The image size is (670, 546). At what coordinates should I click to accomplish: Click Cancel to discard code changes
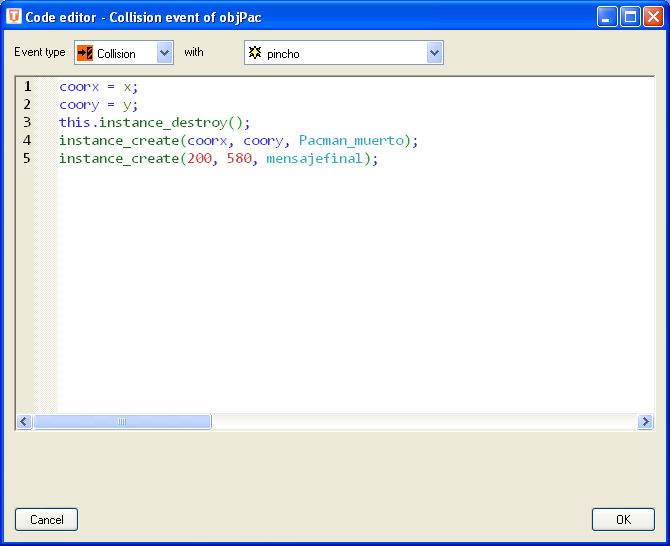coord(47,520)
